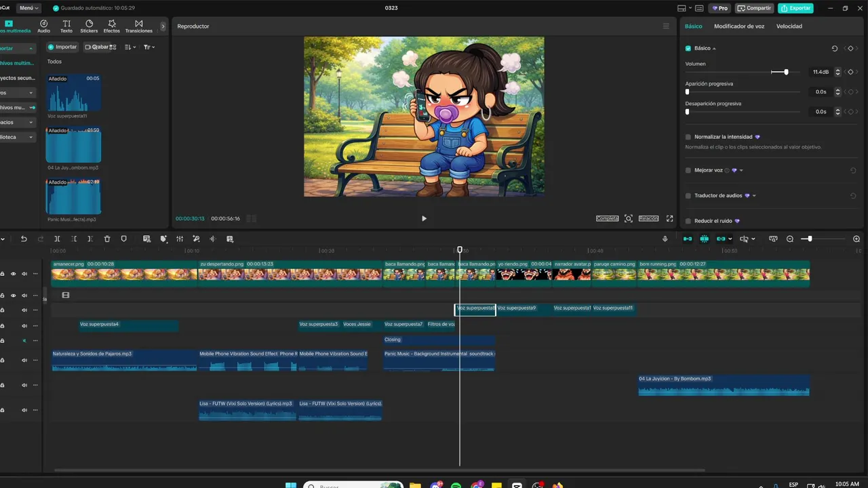This screenshot has height=488, width=868.
Task: Play the preview video
Action: click(x=424, y=218)
